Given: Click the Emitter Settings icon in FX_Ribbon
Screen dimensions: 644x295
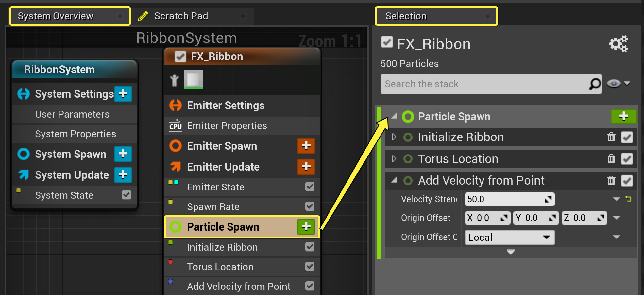Looking at the screenshot, I should tap(176, 105).
